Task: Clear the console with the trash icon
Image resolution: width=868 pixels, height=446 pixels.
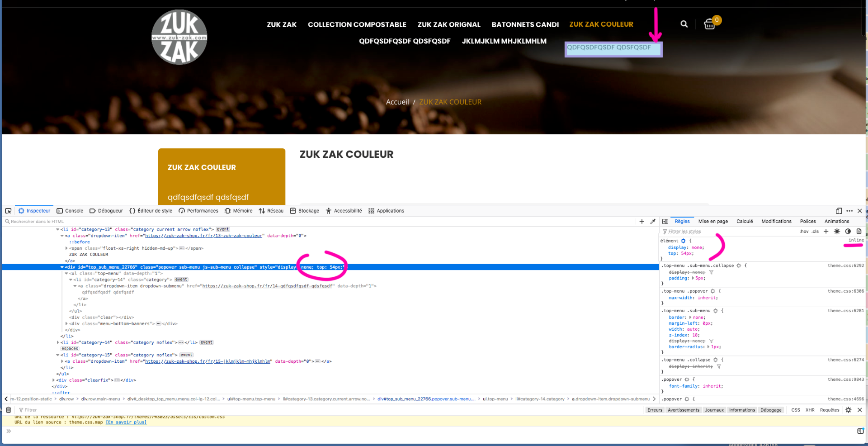Action: [x=8, y=410]
